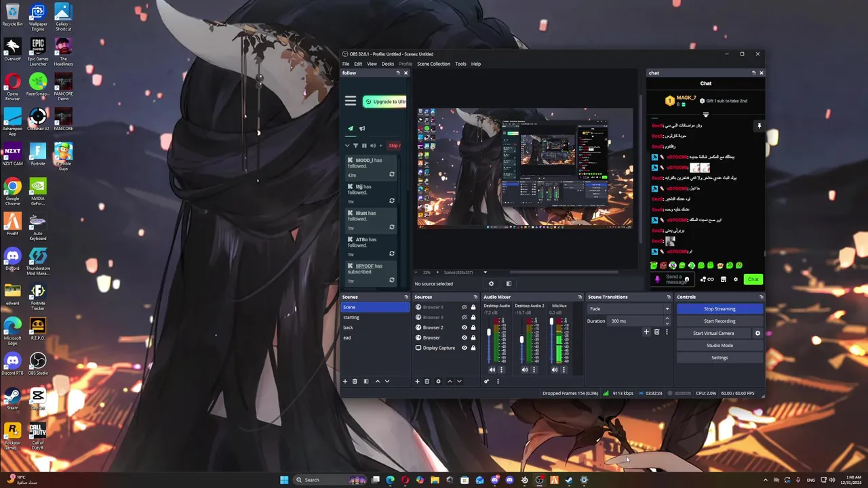The width and height of the screenshot is (868, 488).
Task: Open preview scaling dropdown arrow
Action: 485,272
